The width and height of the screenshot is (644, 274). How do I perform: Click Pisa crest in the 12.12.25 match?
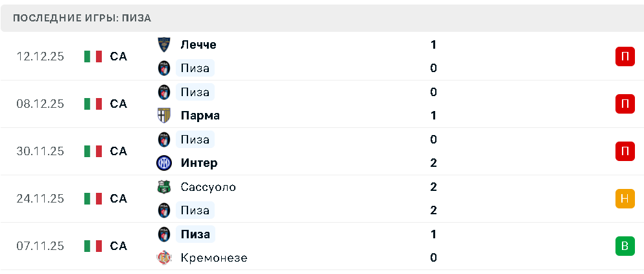(x=163, y=68)
